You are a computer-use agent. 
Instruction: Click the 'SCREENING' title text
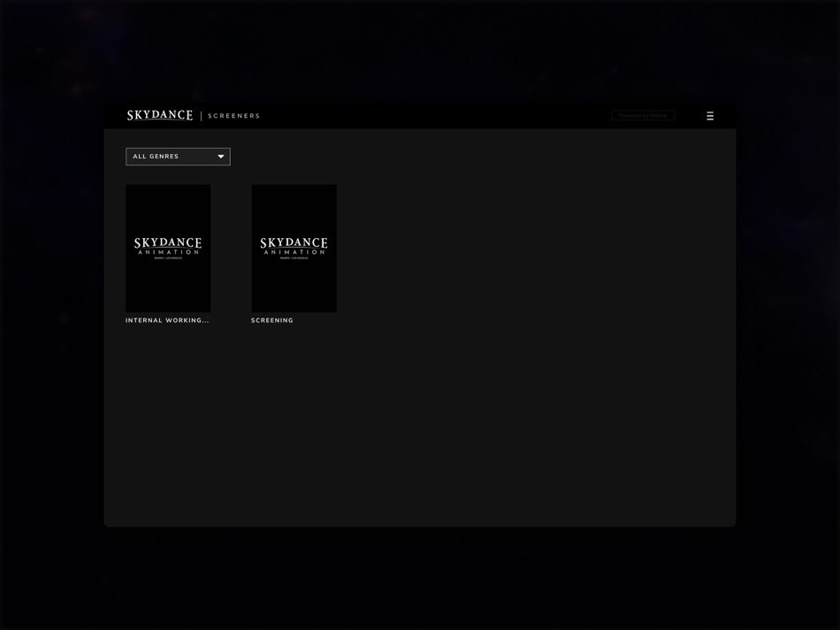coord(272,320)
